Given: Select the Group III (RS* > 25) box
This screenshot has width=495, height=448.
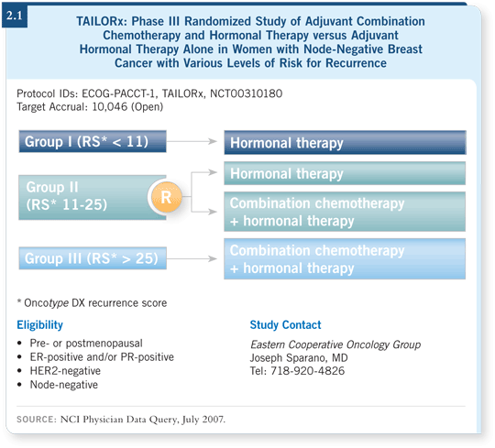Looking at the screenshot, I should (x=93, y=258).
